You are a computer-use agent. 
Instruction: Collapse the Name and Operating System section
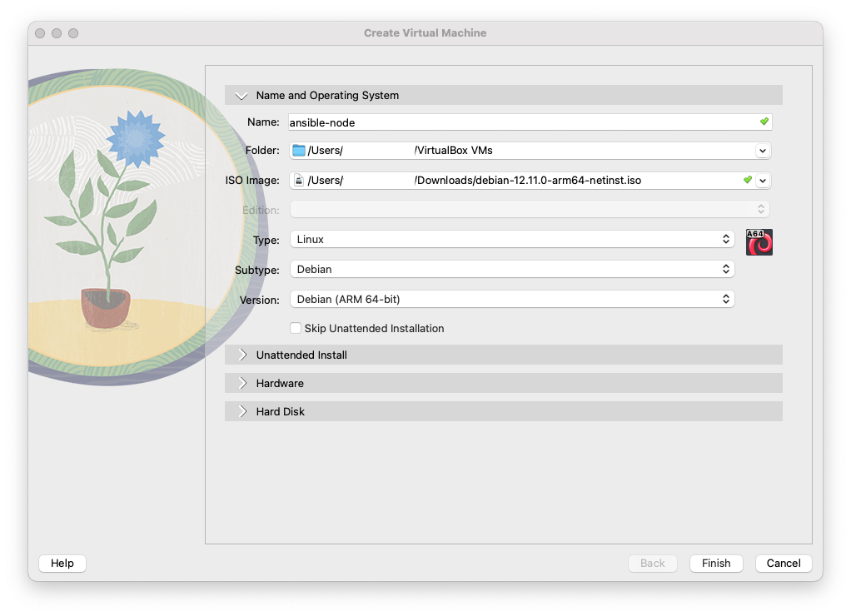click(242, 96)
